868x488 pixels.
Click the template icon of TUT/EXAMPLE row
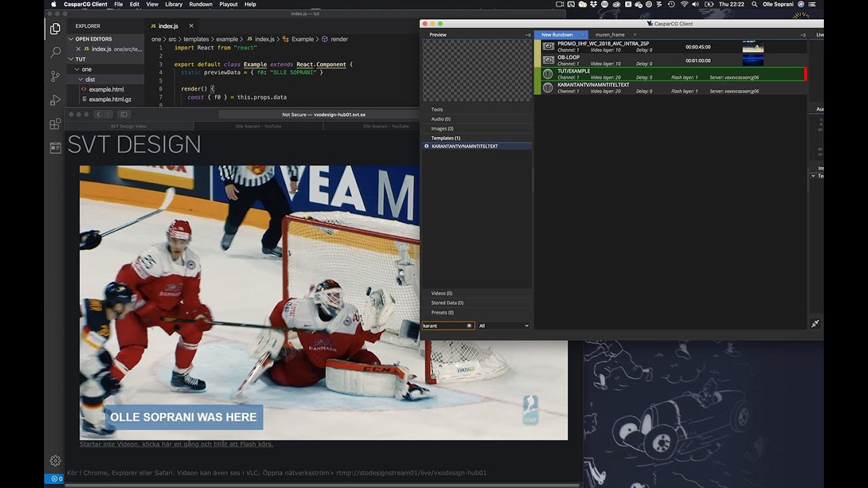pyautogui.click(x=548, y=74)
